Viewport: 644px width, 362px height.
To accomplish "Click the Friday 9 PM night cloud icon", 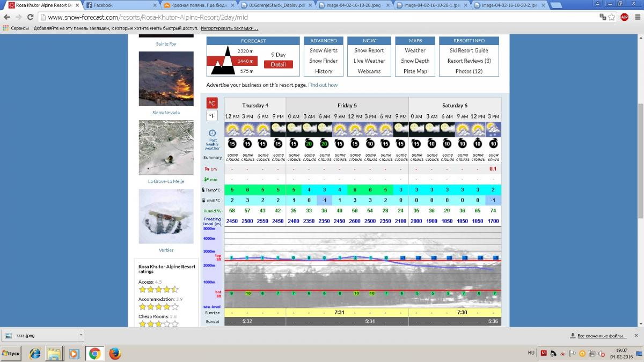I will (401, 129).
